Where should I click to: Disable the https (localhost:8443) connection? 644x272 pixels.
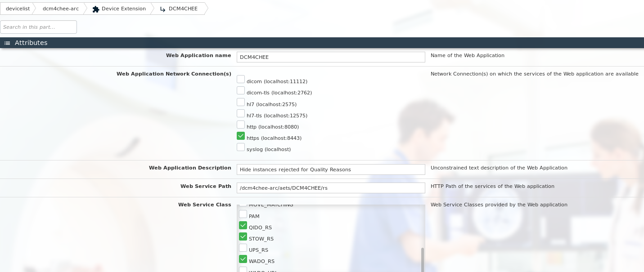pos(241,136)
